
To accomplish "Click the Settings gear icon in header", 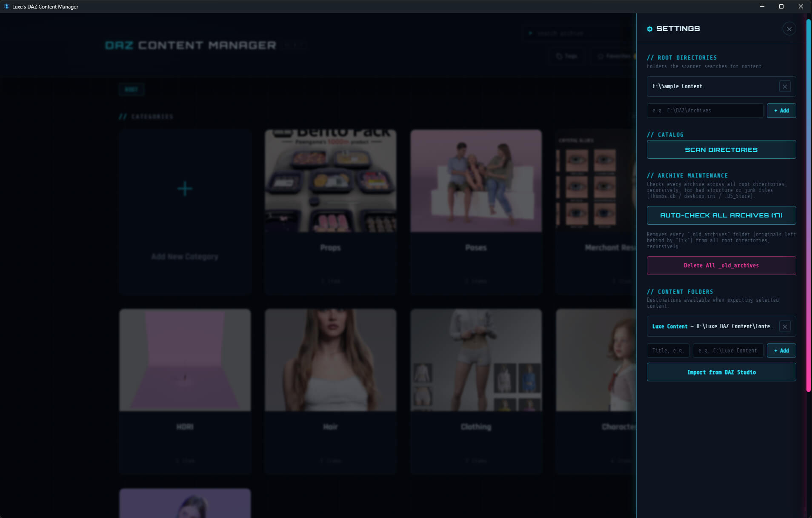I will point(649,29).
